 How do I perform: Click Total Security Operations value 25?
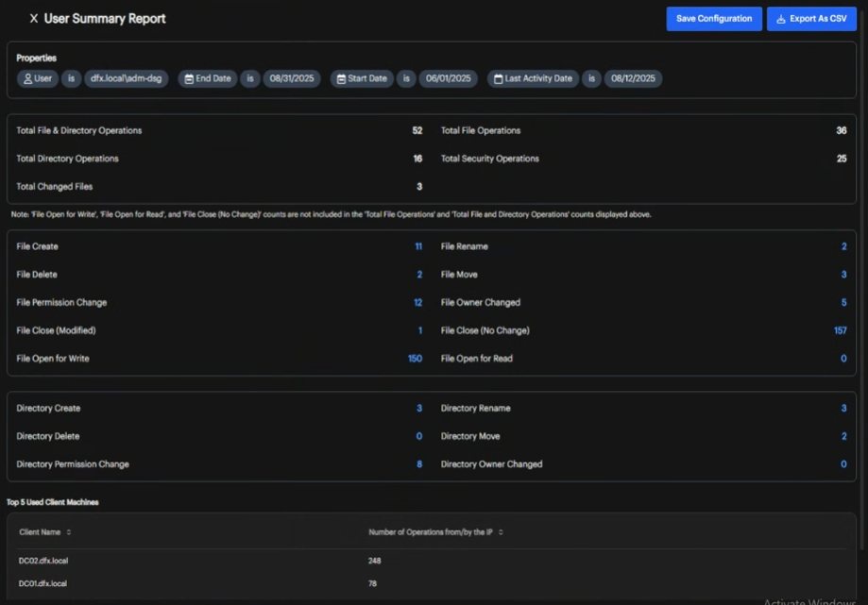(842, 159)
